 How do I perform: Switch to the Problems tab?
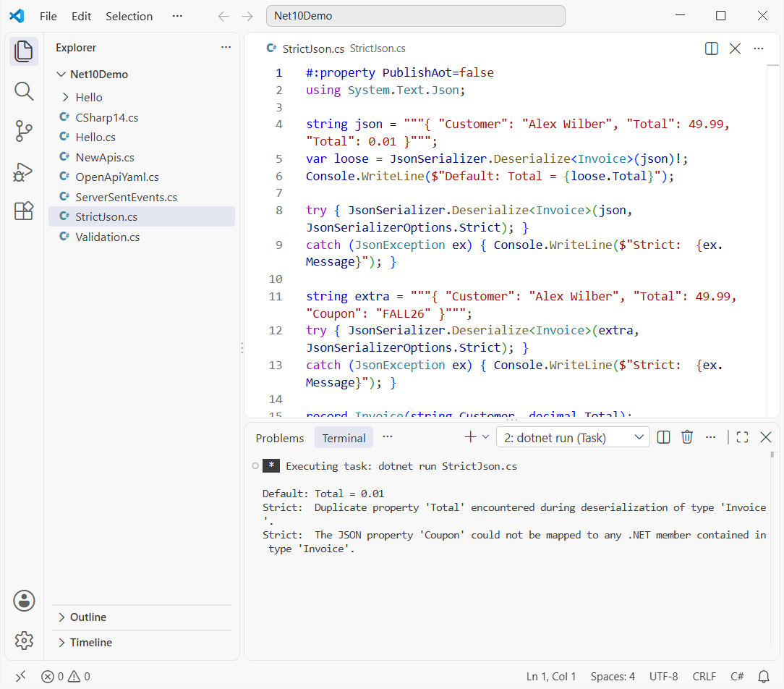point(279,439)
